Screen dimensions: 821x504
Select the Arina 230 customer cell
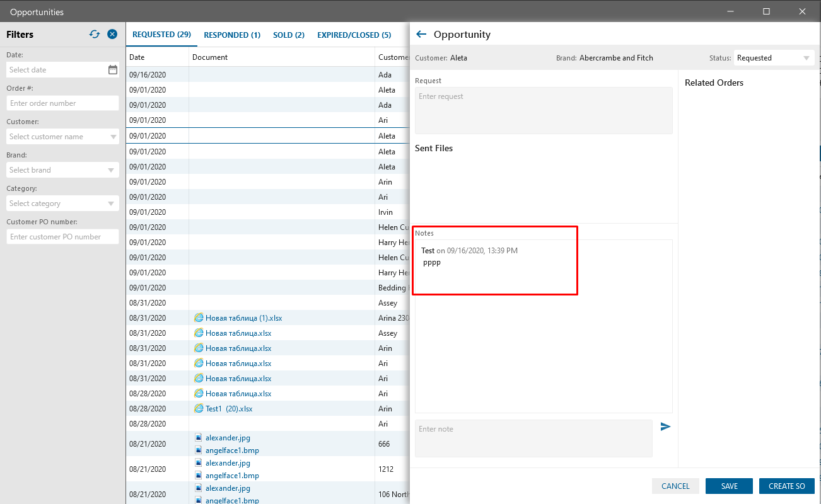point(393,318)
